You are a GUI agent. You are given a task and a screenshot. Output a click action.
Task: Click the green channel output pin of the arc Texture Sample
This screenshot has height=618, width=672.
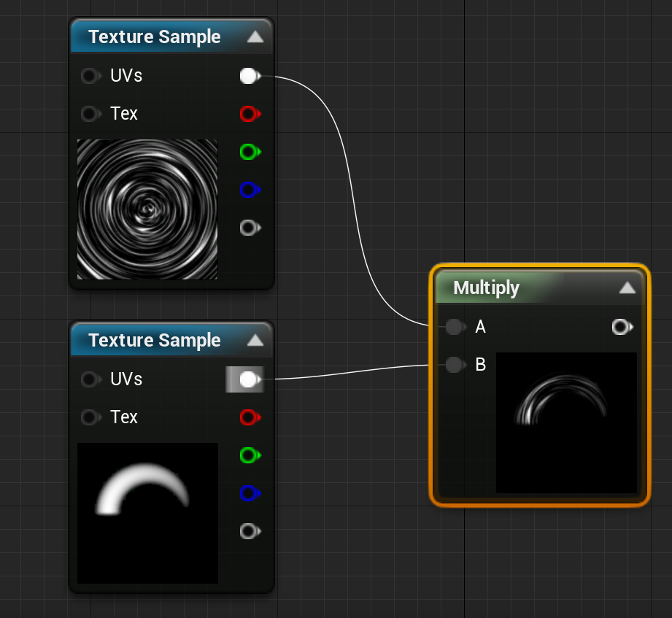pyautogui.click(x=250, y=455)
